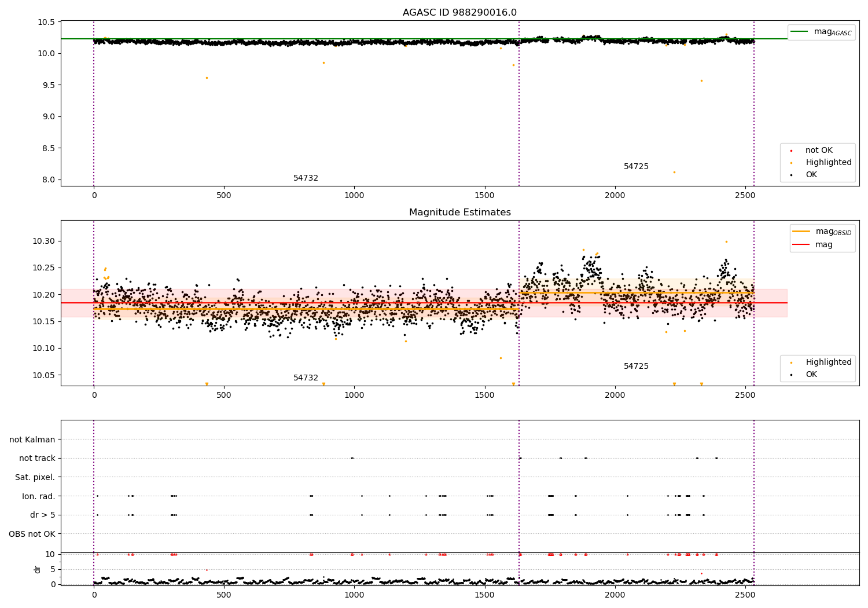The height and width of the screenshot is (608, 868).
Task: Click the 'not Kalman' row label
Action: coord(32,440)
